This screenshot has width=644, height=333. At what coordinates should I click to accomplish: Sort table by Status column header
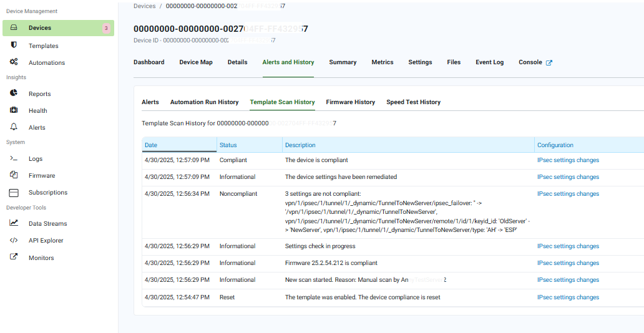tap(228, 145)
